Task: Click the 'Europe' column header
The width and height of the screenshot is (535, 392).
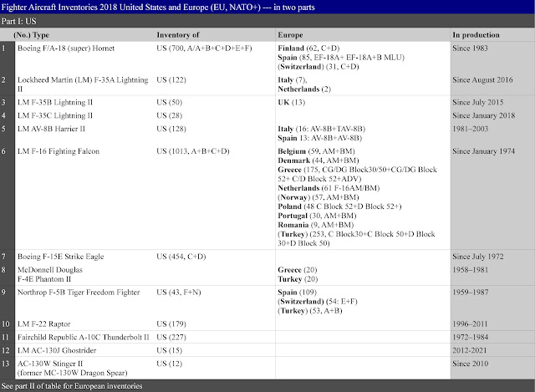Action: pyautogui.click(x=290, y=35)
